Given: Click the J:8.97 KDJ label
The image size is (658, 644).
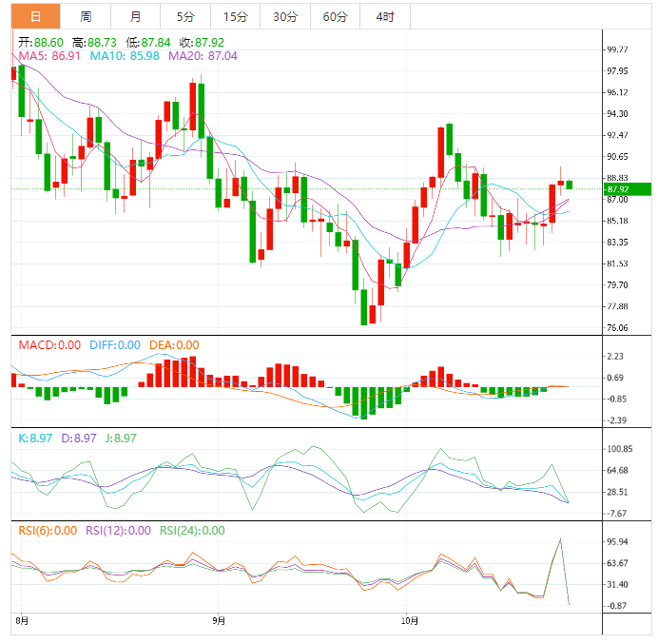Looking at the screenshot, I should coord(121,439).
